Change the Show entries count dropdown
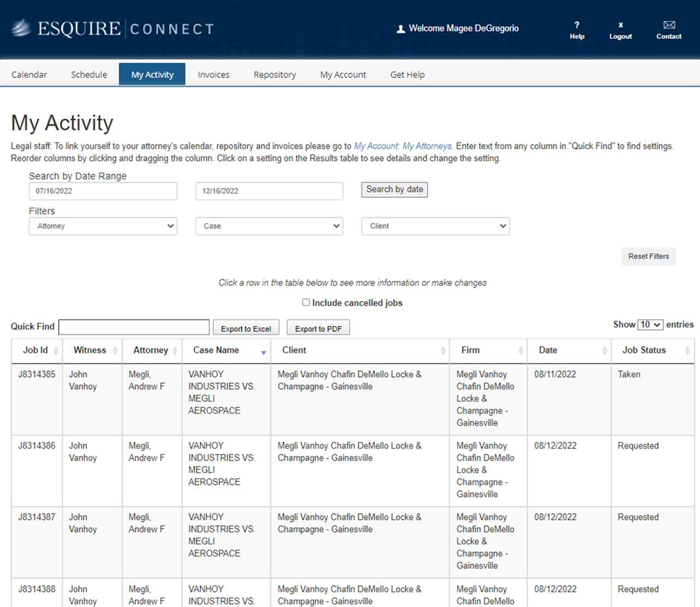 [650, 325]
